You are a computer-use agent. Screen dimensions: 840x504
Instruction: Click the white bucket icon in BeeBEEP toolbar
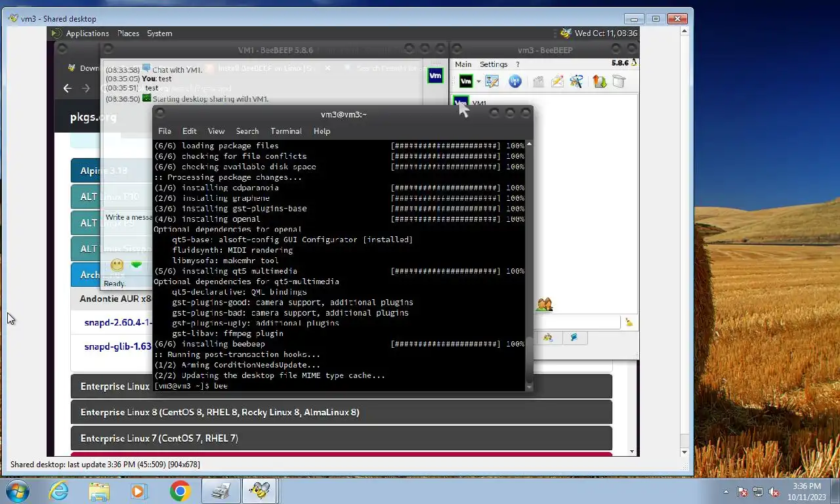click(619, 81)
